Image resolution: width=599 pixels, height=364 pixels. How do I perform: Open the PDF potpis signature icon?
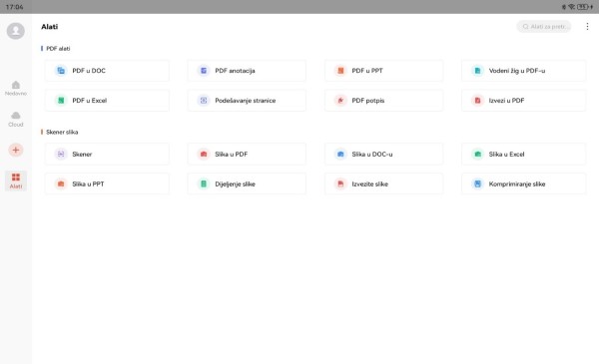(340, 101)
